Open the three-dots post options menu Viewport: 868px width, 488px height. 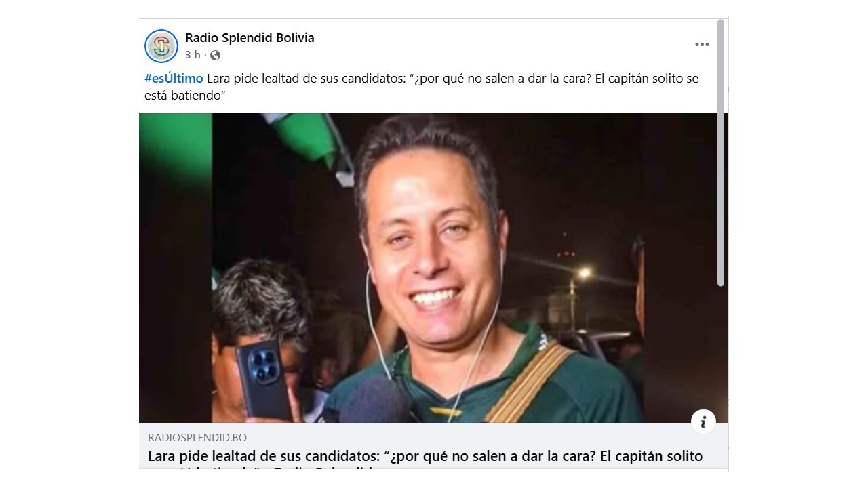702,45
